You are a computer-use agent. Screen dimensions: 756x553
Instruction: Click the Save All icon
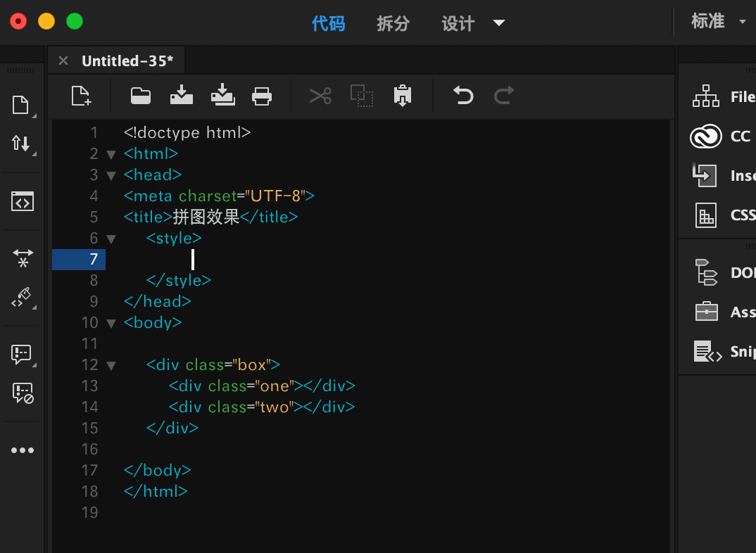click(222, 95)
